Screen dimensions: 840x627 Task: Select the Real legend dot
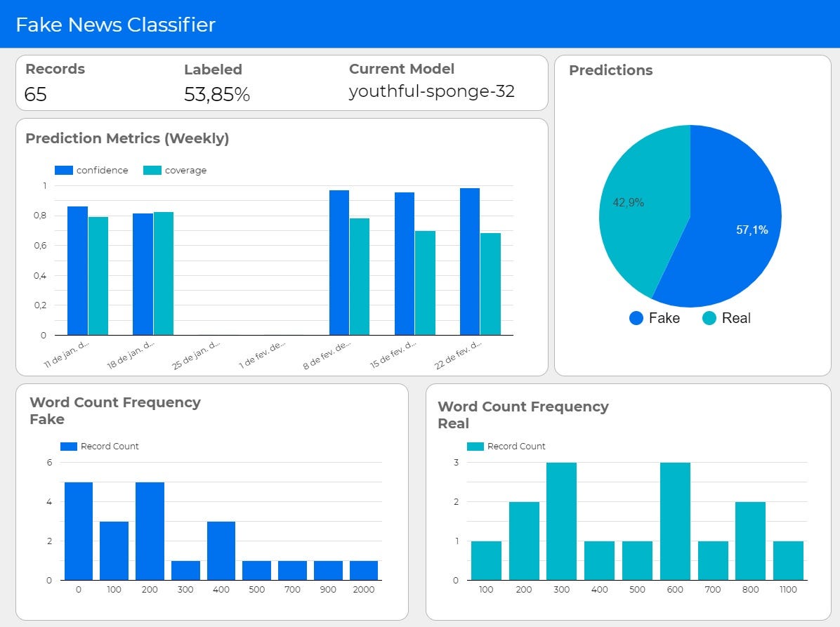coord(709,318)
